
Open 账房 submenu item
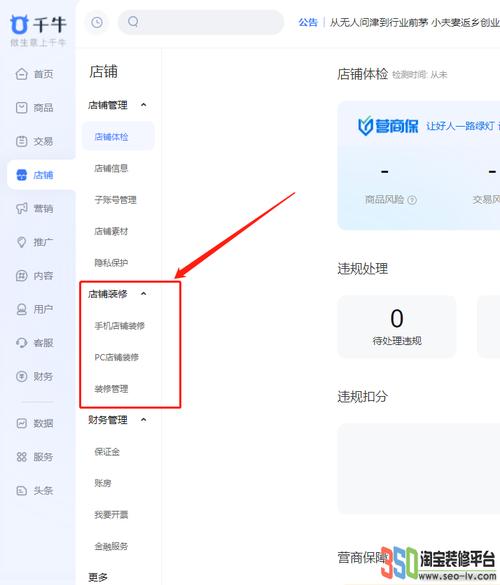coord(103,483)
